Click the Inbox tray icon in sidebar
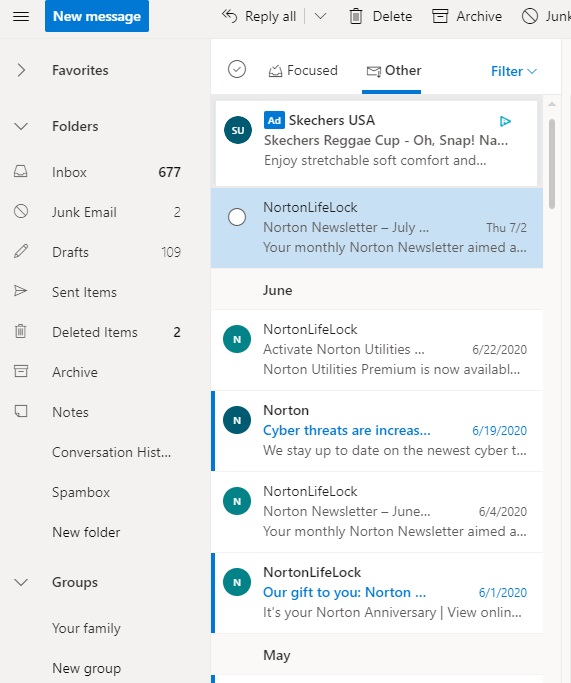The height and width of the screenshot is (683, 571). [x=20, y=172]
